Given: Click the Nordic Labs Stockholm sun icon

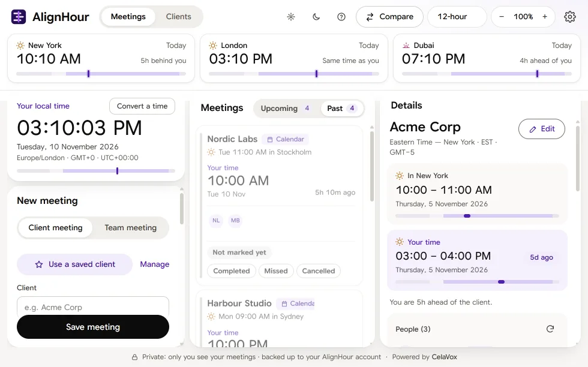Looking at the screenshot, I should (211, 152).
